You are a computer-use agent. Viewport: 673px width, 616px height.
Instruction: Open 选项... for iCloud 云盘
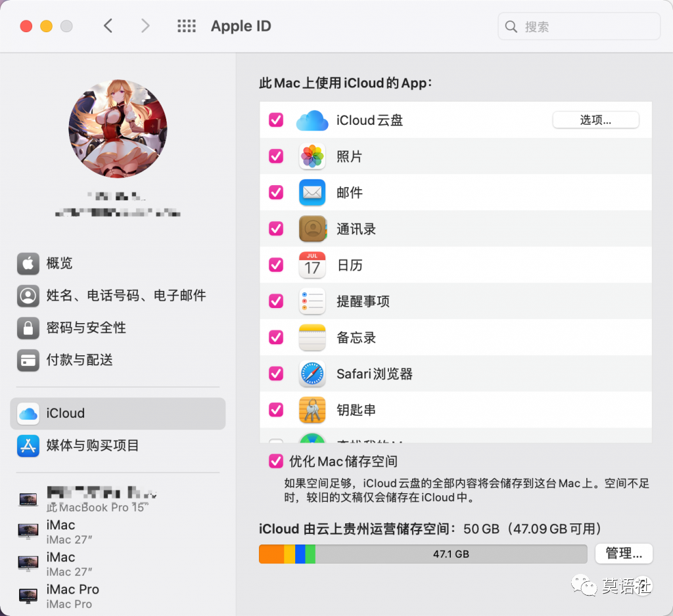pos(595,120)
